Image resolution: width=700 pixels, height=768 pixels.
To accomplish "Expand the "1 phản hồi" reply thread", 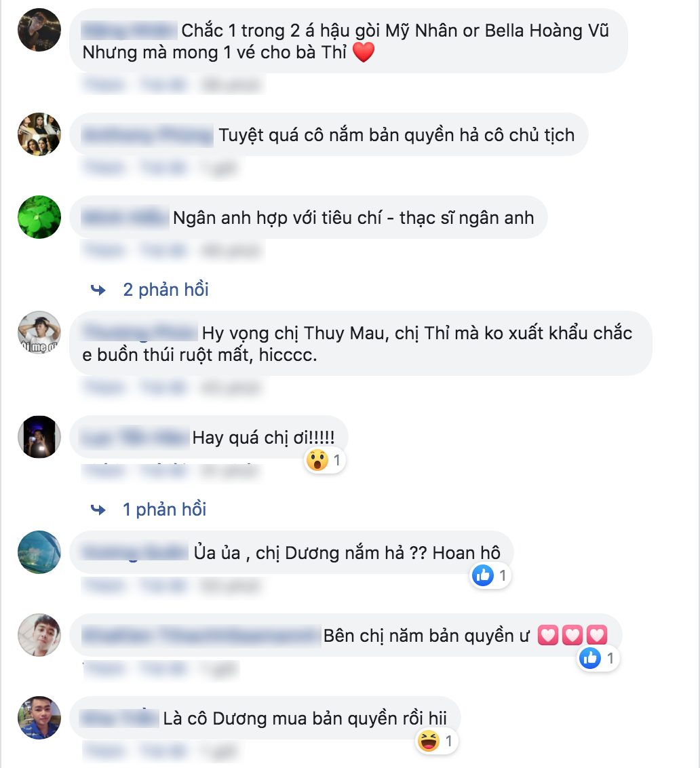I will point(164,510).
